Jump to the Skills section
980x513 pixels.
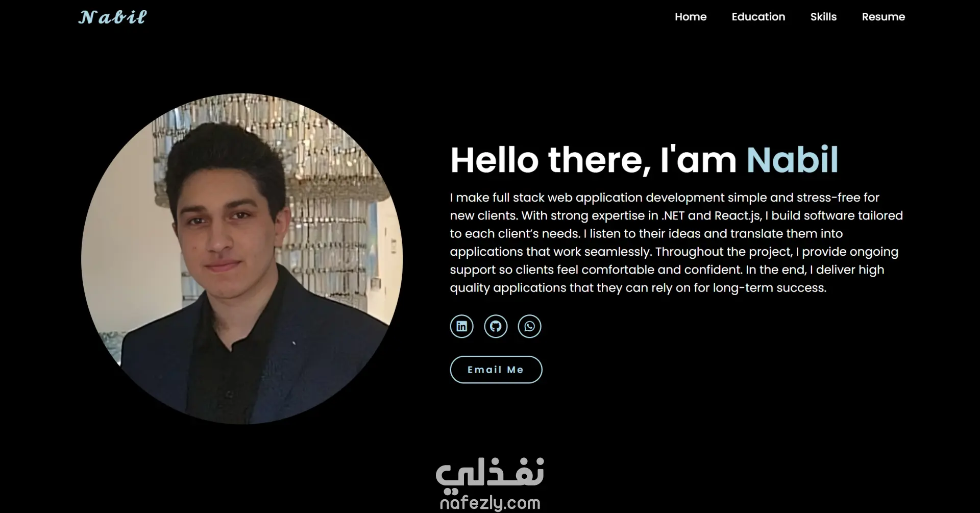coord(823,17)
